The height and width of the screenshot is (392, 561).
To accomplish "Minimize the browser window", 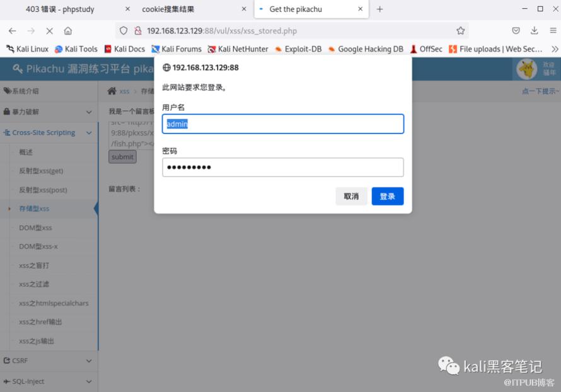I will click(x=524, y=9).
